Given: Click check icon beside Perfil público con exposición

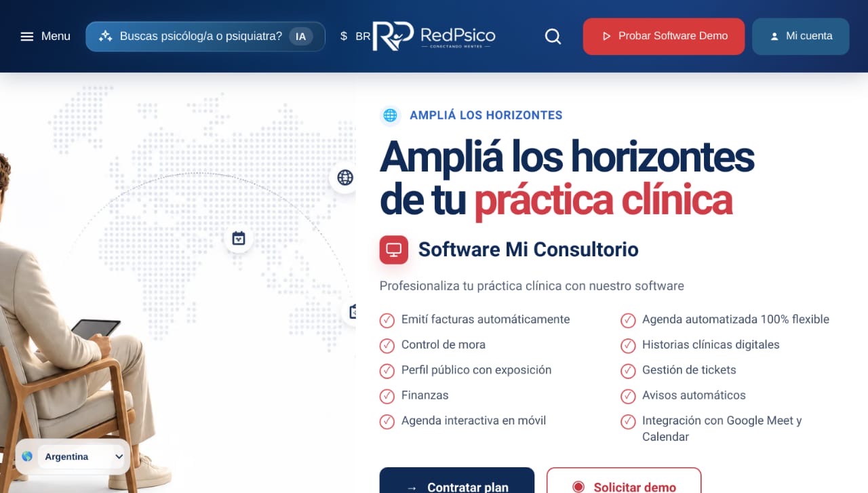Looking at the screenshot, I should coord(387,371).
